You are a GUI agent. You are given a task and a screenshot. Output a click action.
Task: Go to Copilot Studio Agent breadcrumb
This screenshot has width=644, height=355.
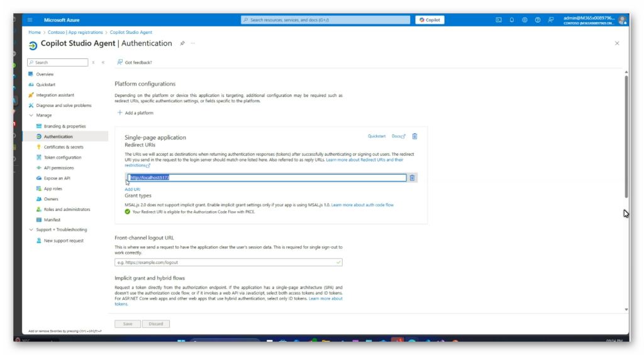click(131, 32)
